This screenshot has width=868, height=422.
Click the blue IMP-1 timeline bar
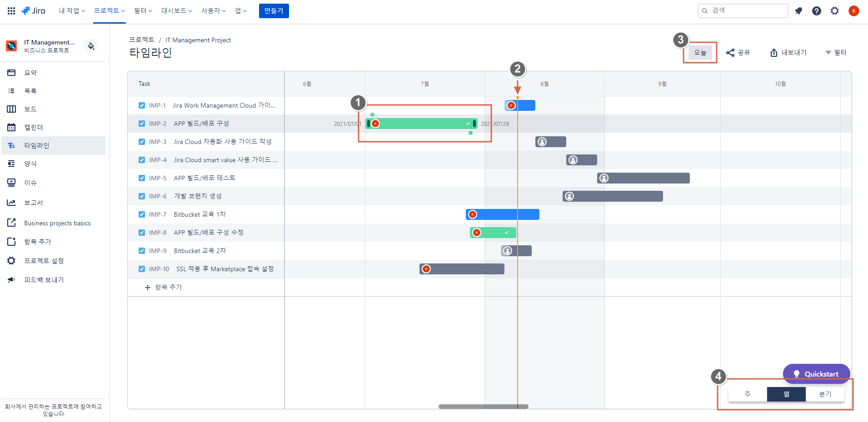pyautogui.click(x=520, y=105)
